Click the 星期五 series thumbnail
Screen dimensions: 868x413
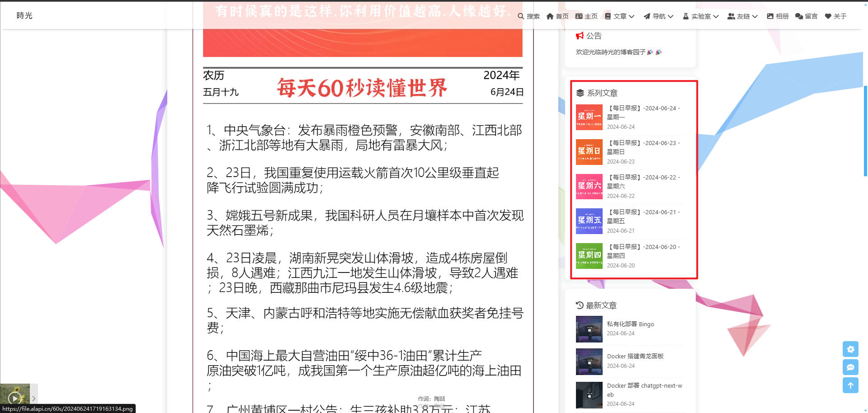589,221
